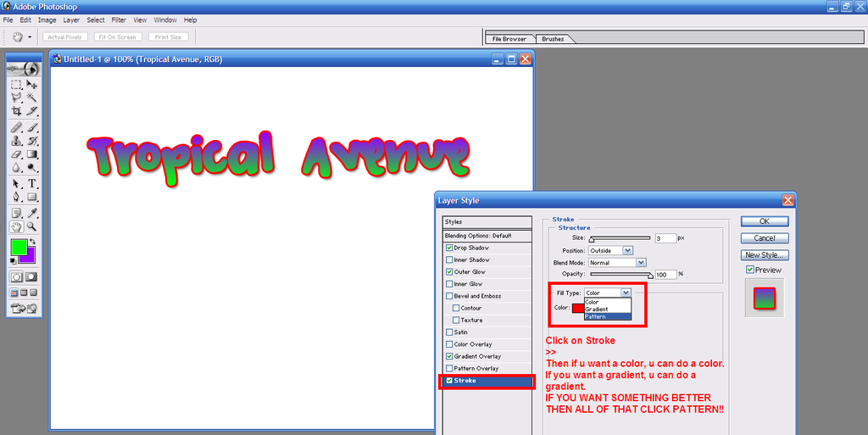Toggle the Preview checkbox
The image size is (868, 435).
pyautogui.click(x=750, y=270)
